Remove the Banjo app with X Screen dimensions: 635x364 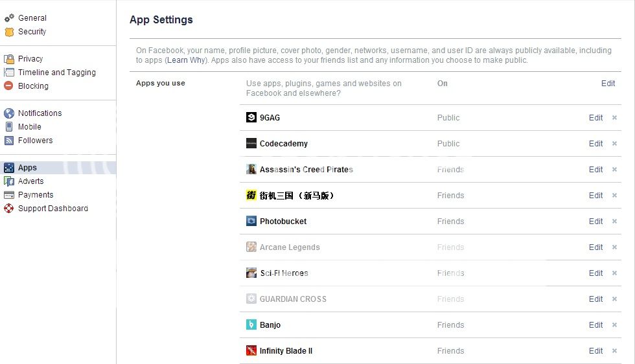(x=614, y=324)
